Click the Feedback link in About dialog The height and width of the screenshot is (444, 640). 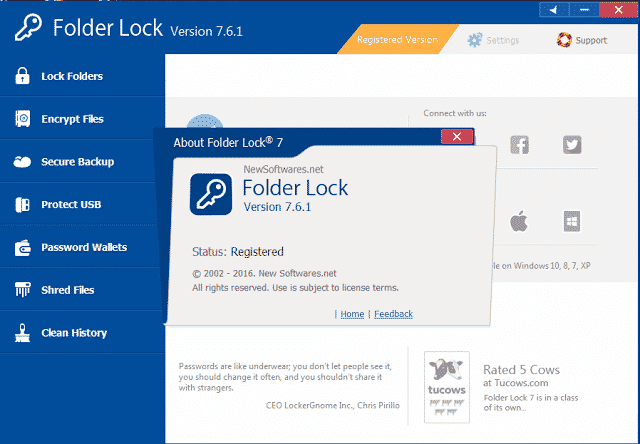pyautogui.click(x=393, y=314)
